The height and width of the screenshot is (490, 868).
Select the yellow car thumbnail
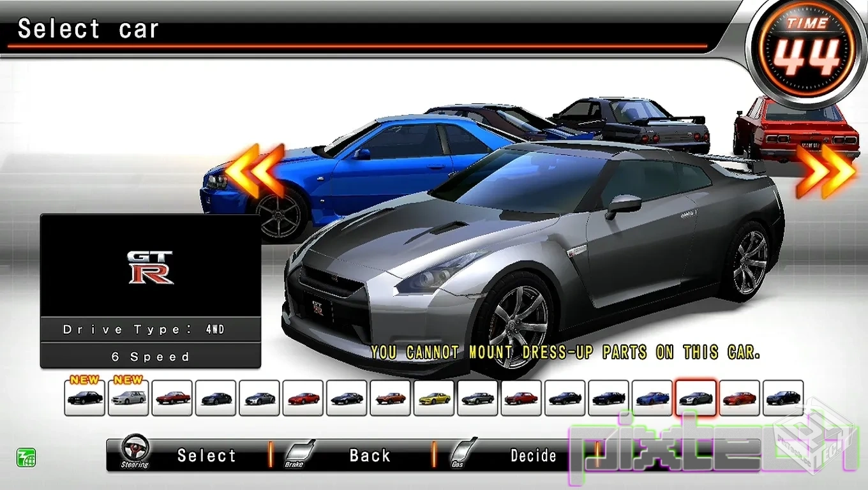coord(434,397)
